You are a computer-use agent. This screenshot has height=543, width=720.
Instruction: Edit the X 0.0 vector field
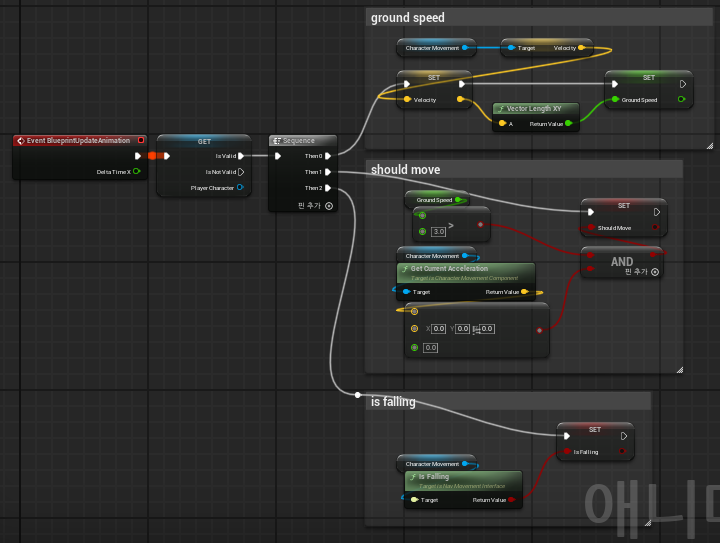[x=439, y=329]
